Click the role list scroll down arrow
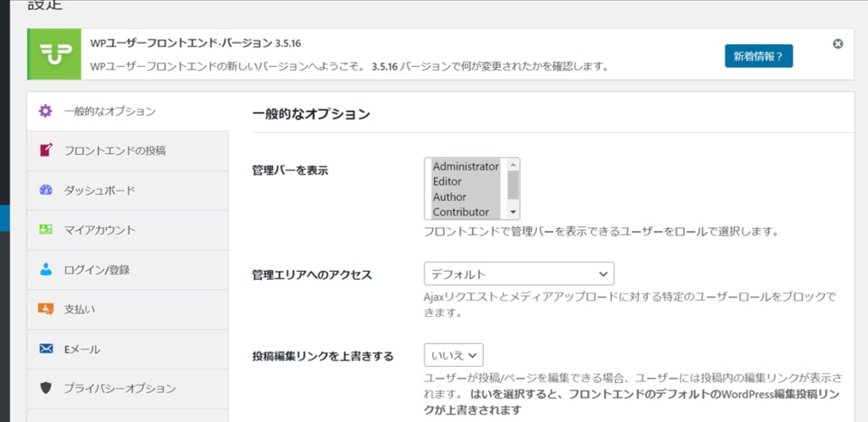 (513, 213)
